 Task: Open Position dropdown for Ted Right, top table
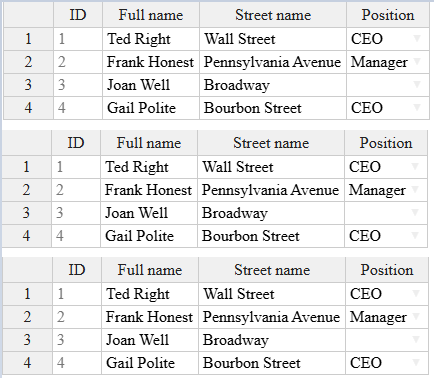click(x=417, y=38)
